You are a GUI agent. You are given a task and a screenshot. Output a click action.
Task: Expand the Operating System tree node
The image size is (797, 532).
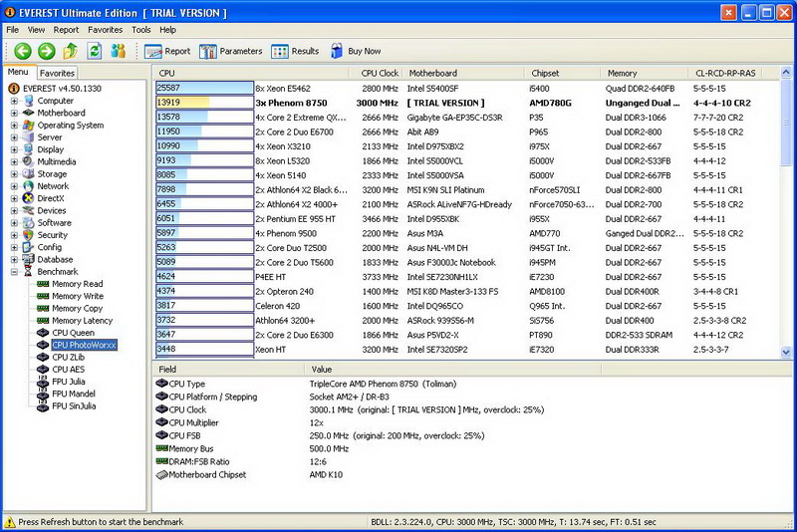click(x=14, y=125)
